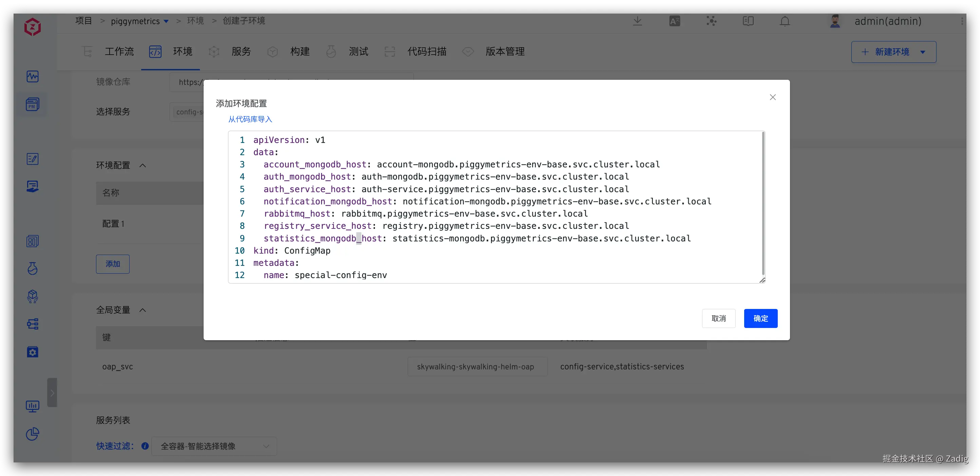Collapse the 环境配置 section
Viewport: 980px width, 476px height.
(x=143, y=166)
